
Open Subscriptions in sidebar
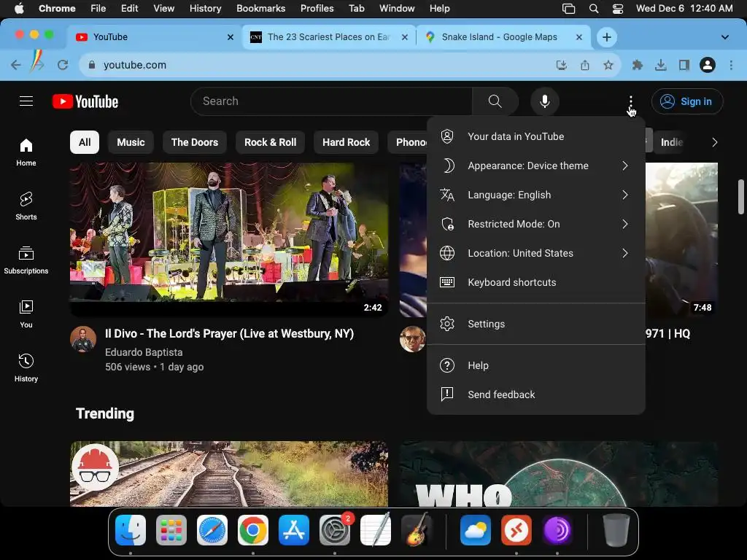tap(26, 260)
